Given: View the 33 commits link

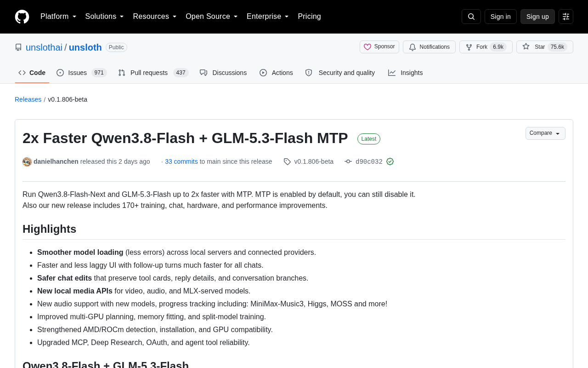Looking at the screenshot, I should 181,161.
